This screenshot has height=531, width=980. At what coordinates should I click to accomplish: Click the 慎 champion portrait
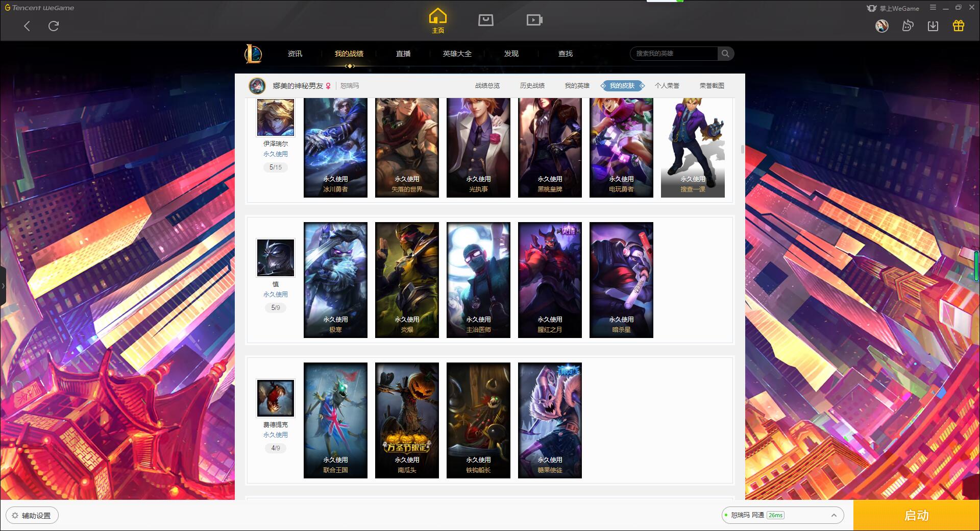pyautogui.click(x=276, y=258)
